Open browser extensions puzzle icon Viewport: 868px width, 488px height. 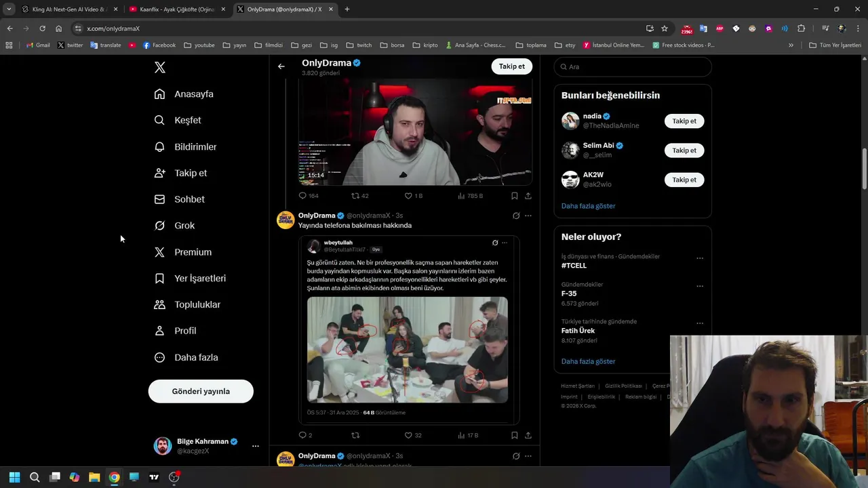[x=801, y=28]
